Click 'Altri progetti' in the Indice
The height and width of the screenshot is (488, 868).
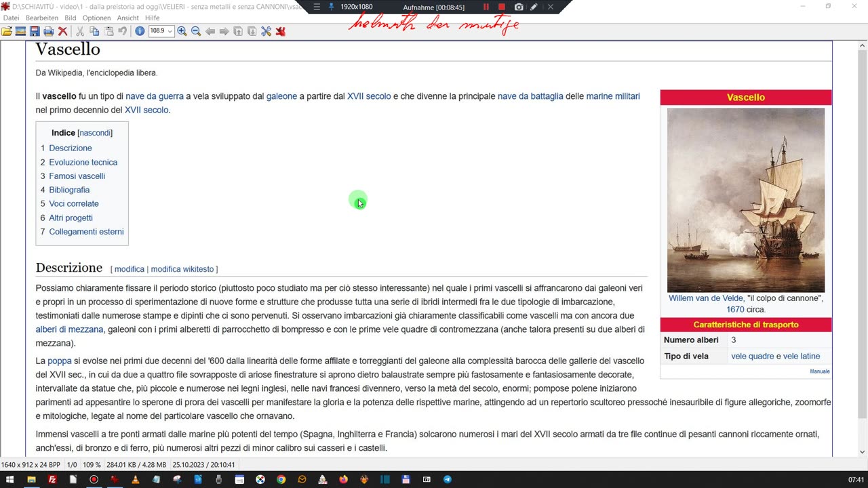pos(71,218)
